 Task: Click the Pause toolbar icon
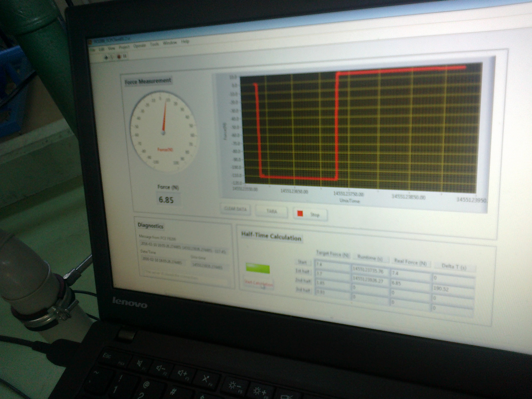pos(125,56)
